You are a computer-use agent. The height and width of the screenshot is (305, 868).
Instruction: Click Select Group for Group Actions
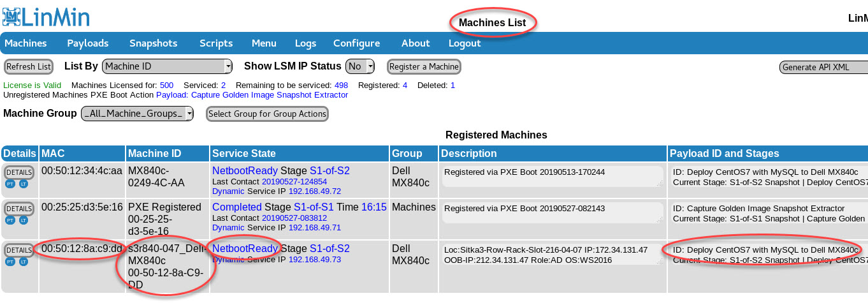268,114
